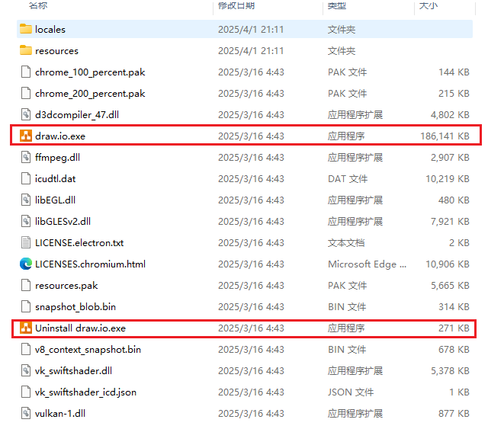The width and height of the screenshot is (504, 429).
Task: Click the libEGL.dll file icon
Action: point(26,200)
